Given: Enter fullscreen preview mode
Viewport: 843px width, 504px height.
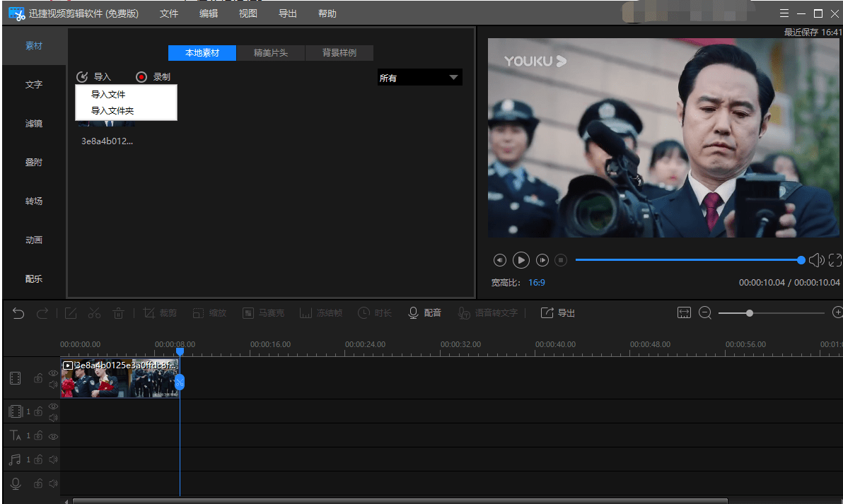Looking at the screenshot, I should pyautogui.click(x=835, y=260).
